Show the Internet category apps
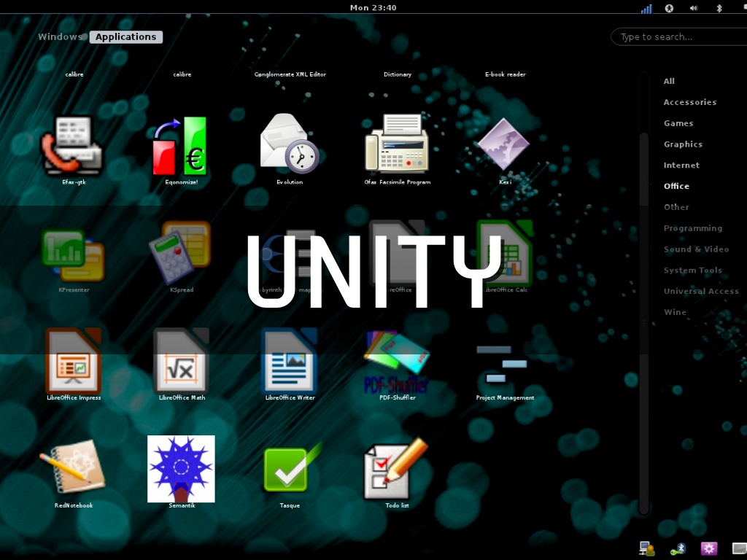Screen dimensions: 747x560 click(x=681, y=166)
